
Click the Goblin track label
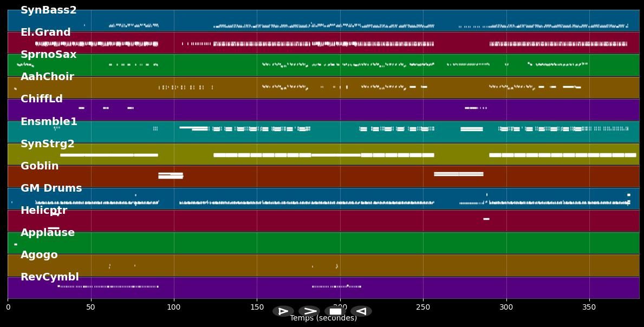coord(40,166)
